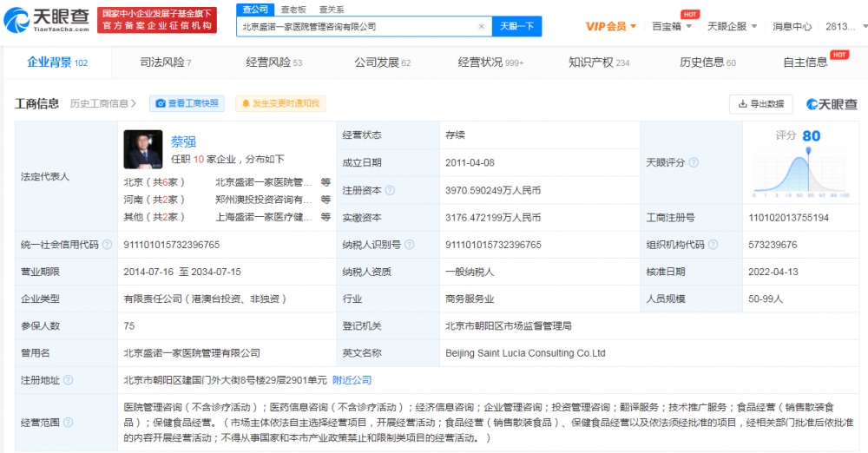Image resolution: width=868 pixels, height=453 pixels.
Task: Select the 历史信息 tab
Action: pos(707,62)
